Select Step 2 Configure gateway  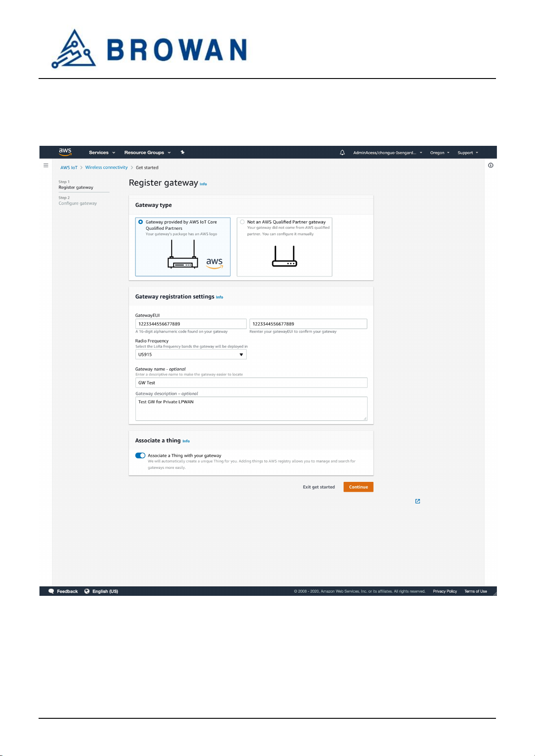pyautogui.click(x=78, y=201)
